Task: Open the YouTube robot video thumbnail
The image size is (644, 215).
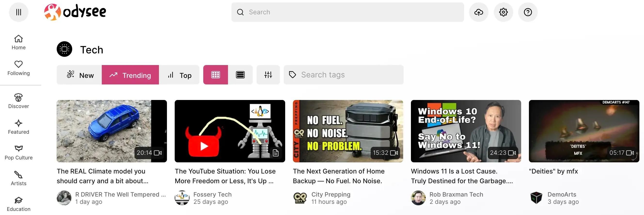Action: pyautogui.click(x=230, y=131)
